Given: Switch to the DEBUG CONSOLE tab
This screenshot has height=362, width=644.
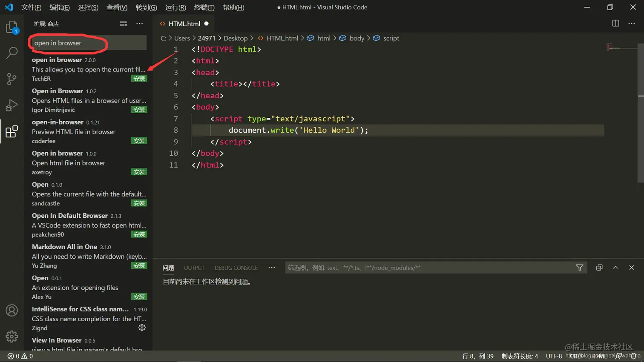Looking at the screenshot, I should pos(236,268).
